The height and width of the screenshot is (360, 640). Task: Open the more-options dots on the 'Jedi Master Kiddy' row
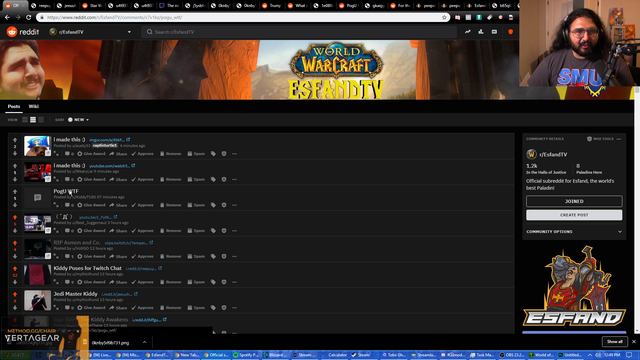tap(234, 308)
